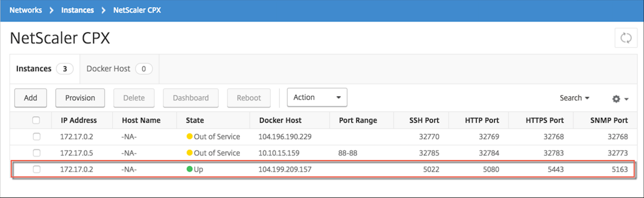
Task: Sort by the IP Address column header
Action: tap(79, 120)
